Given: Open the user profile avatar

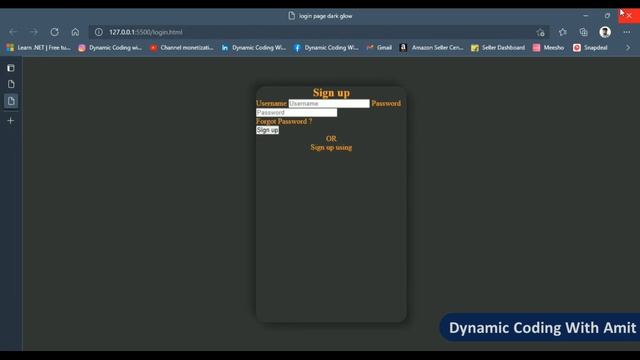Looking at the screenshot, I should click(x=605, y=32).
